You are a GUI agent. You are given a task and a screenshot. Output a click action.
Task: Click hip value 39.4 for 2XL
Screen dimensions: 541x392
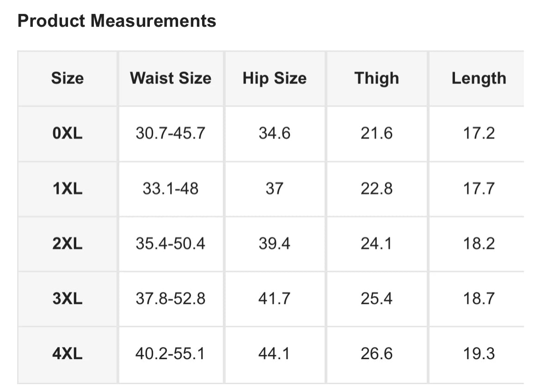click(274, 244)
